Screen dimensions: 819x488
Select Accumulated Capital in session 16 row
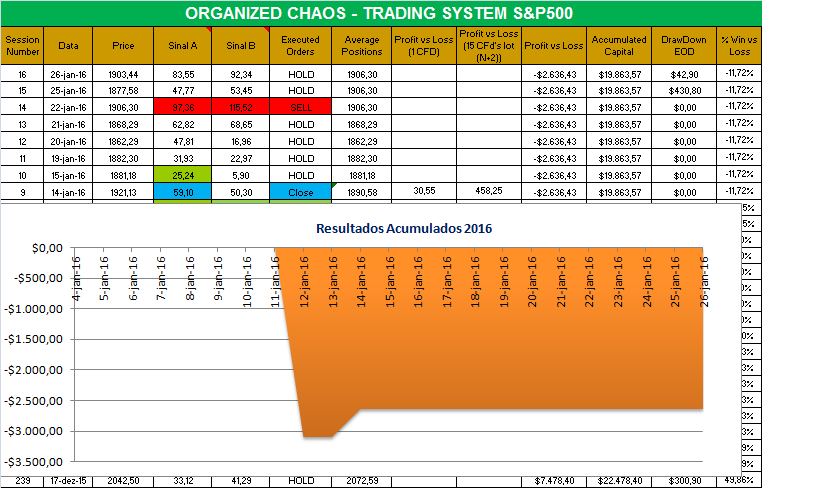pyautogui.click(x=619, y=74)
